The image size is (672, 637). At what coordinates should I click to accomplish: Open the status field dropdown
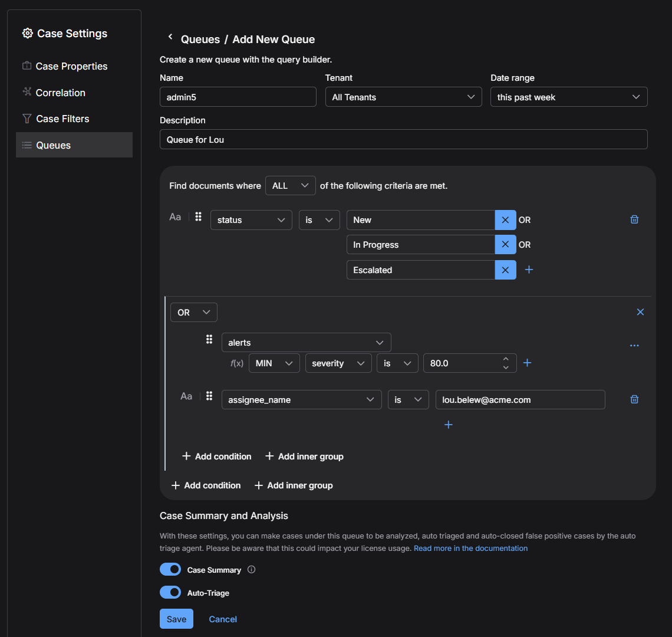[x=251, y=220]
